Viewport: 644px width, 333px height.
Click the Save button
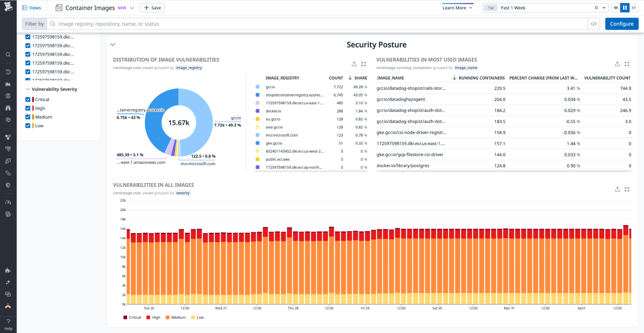[152, 8]
